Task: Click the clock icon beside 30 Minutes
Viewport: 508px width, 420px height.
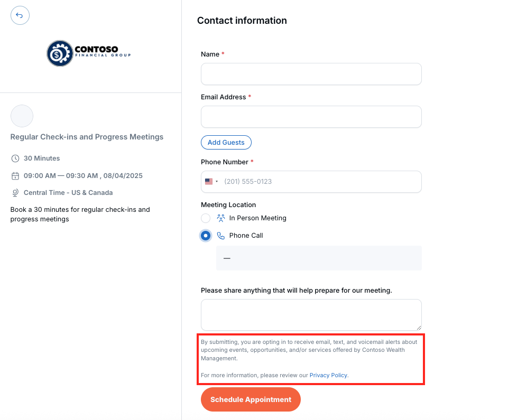Action: [x=15, y=158]
